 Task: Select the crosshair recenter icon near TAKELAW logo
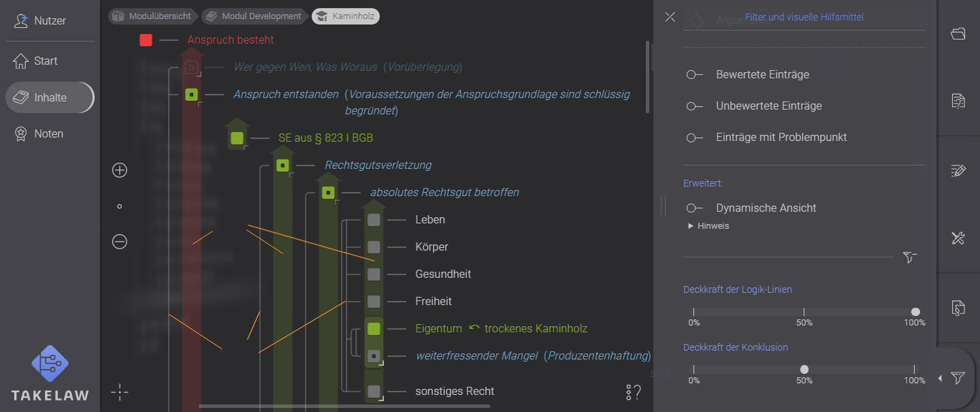(x=120, y=392)
